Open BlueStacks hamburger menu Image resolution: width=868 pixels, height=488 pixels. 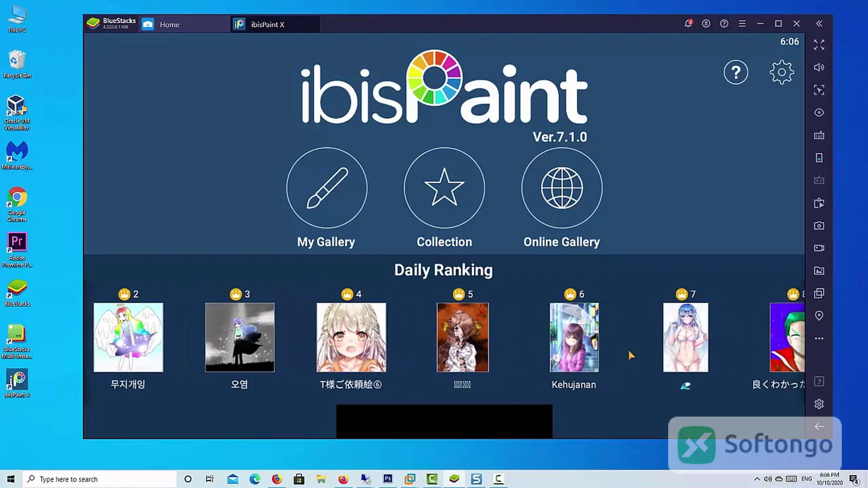(x=742, y=23)
